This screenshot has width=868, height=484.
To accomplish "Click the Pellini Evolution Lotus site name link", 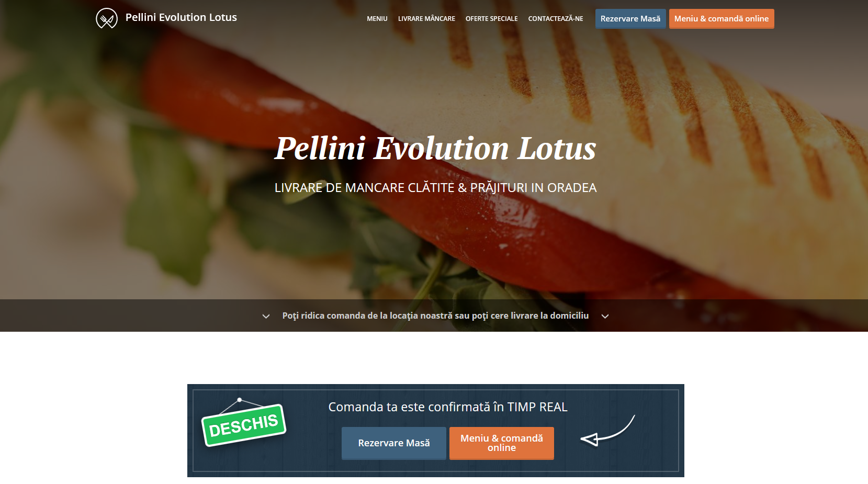I will click(181, 17).
